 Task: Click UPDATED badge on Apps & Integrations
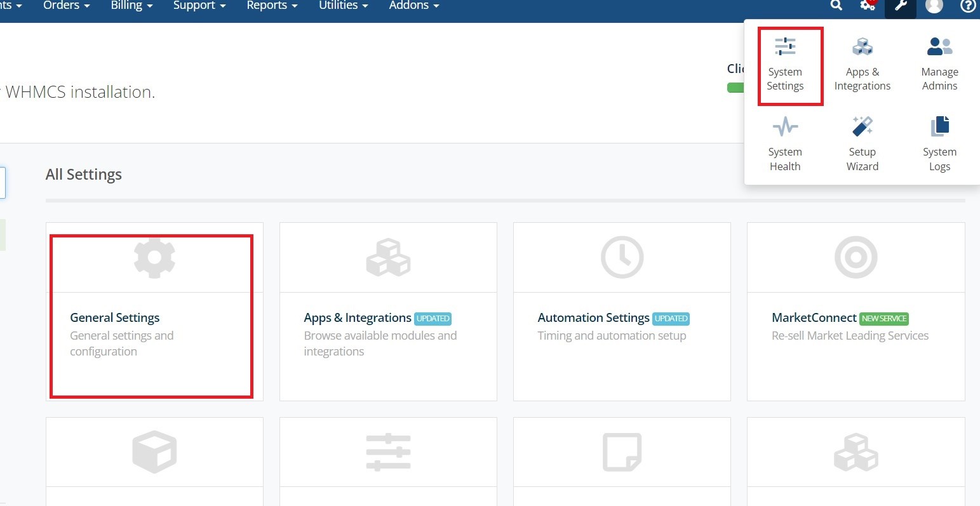coord(433,319)
